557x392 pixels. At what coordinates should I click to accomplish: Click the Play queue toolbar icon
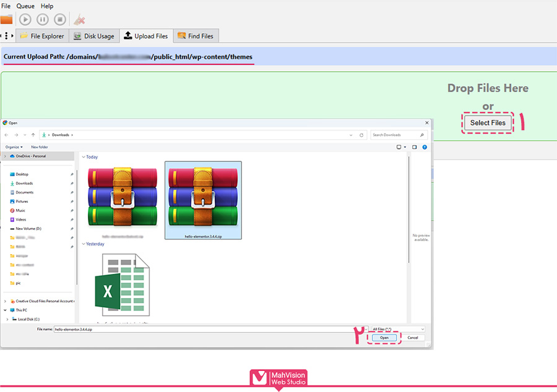point(25,20)
